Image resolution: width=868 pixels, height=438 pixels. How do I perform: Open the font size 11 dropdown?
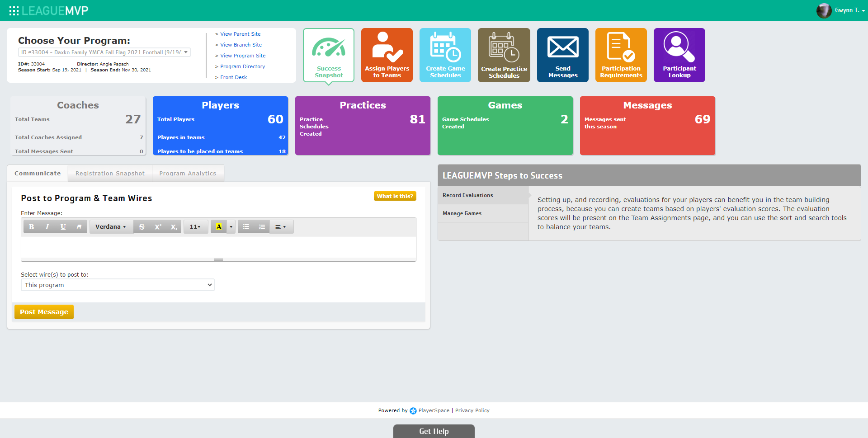195,227
